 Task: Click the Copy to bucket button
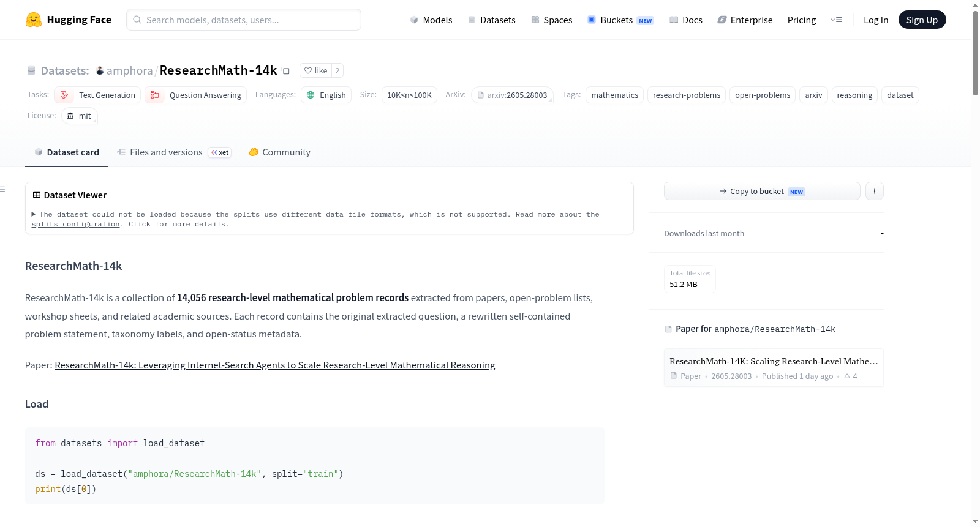pyautogui.click(x=762, y=191)
